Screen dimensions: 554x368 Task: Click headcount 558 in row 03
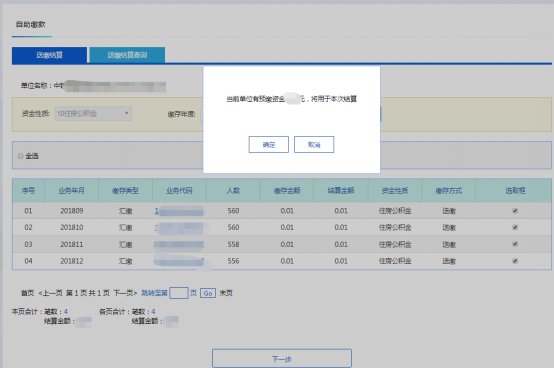point(233,244)
